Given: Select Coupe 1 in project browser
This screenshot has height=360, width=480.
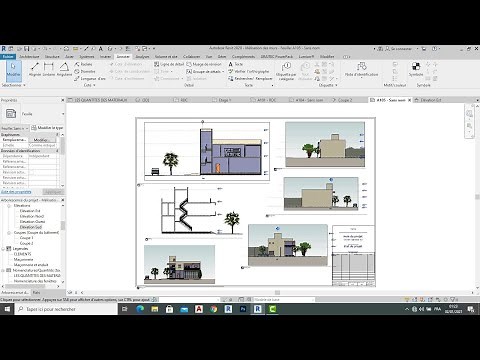Looking at the screenshot, I should pyautogui.click(x=26, y=238).
